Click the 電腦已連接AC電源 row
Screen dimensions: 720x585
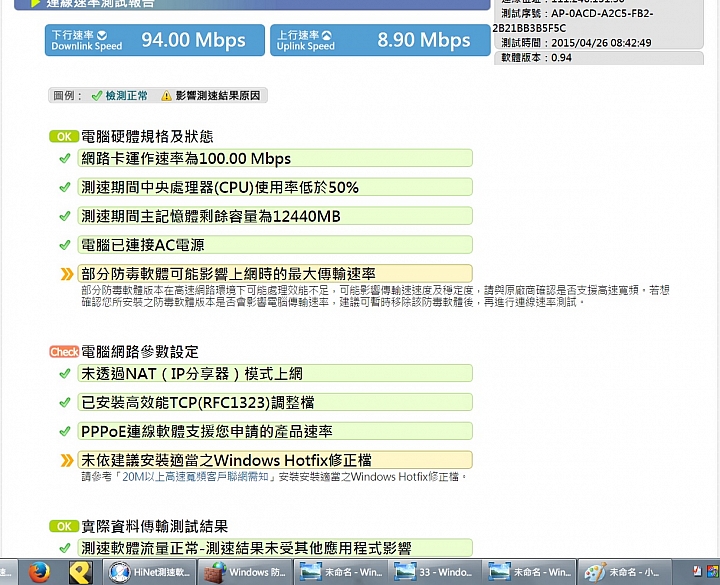pyautogui.click(x=275, y=245)
